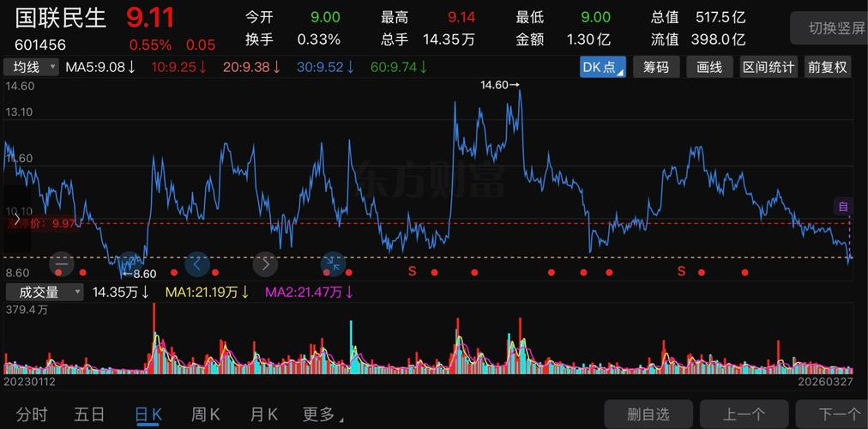Tap the 最低 low price 9.00

pos(595,17)
